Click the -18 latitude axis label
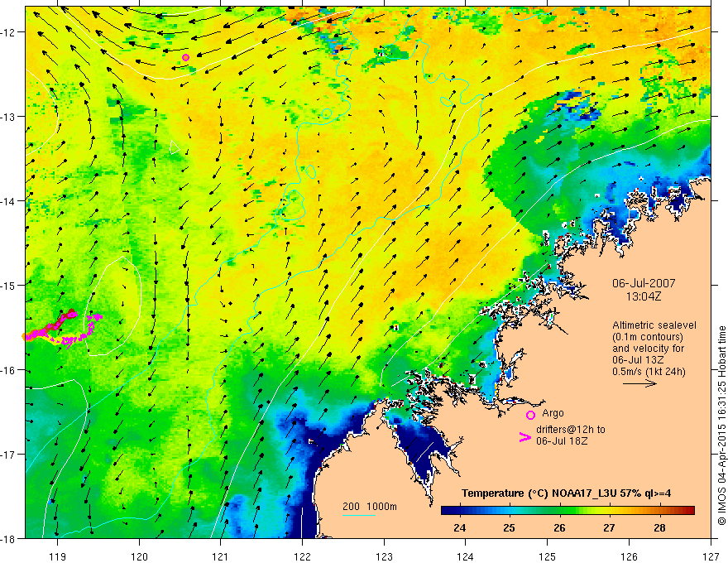Image resolution: width=728 pixels, height=563 pixels. click(x=9, y=539)
